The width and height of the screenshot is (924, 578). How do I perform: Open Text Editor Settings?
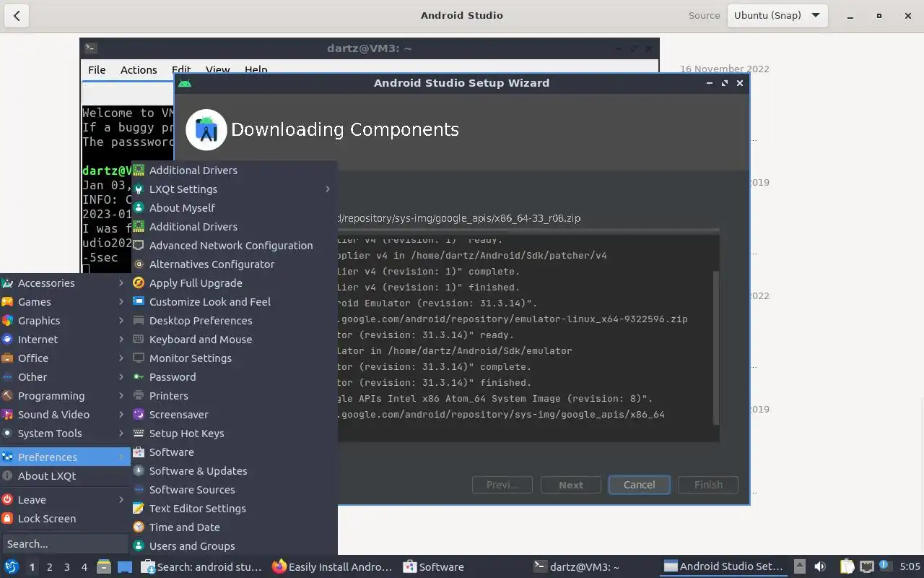[234, 508]
